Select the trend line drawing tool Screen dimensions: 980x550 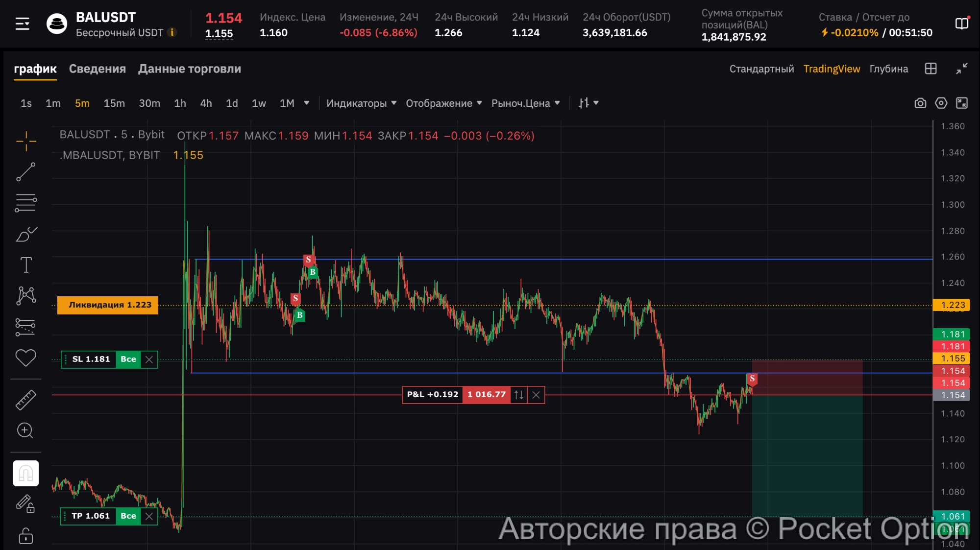point(25,172)
